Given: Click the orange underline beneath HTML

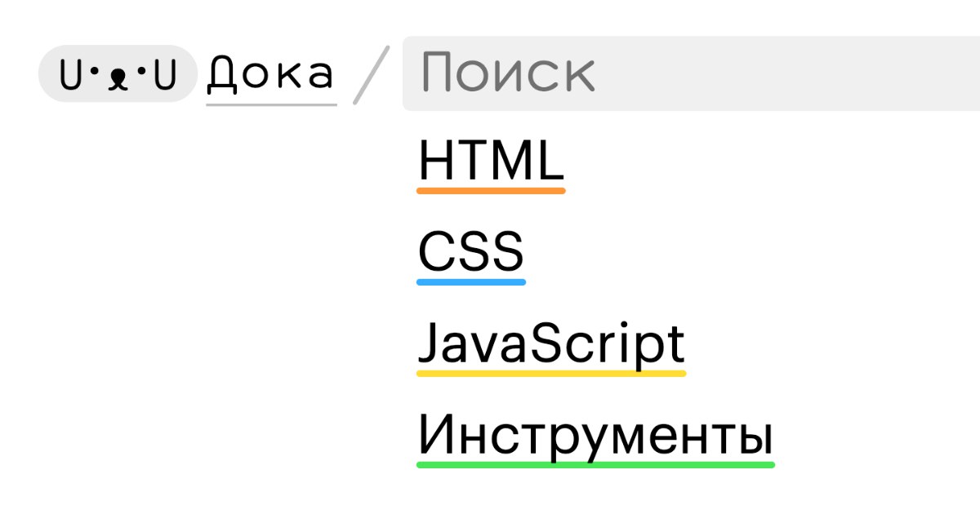Looking at the screenshot, I should 491,191.
